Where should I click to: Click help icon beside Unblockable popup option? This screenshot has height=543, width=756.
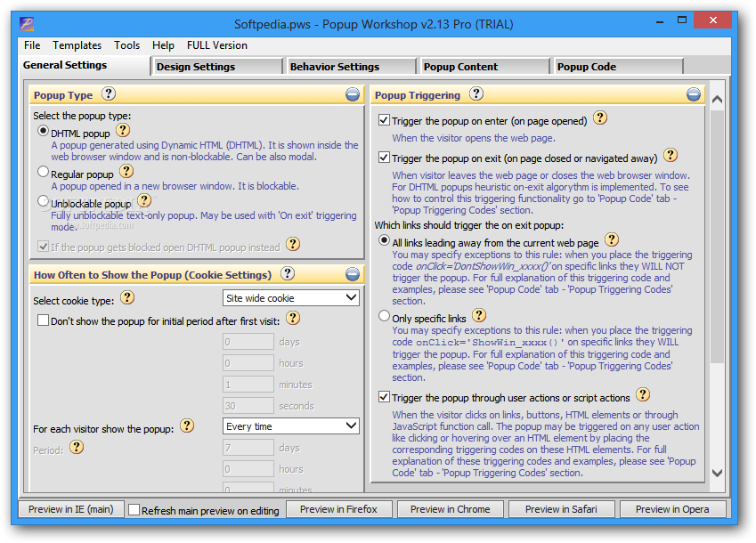pos(144,200)
